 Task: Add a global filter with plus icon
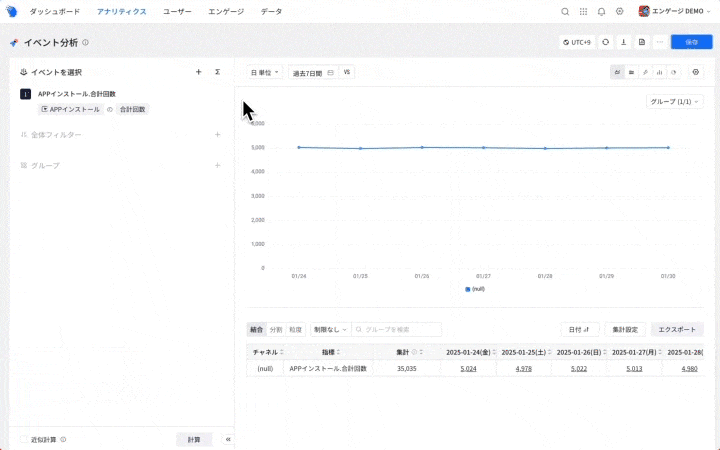pos(218,135)
